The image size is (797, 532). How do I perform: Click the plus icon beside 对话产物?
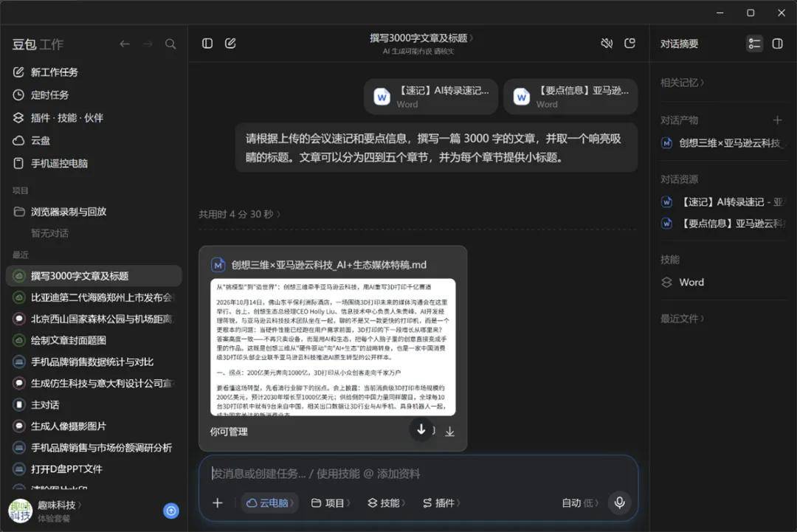coord(777,120)
